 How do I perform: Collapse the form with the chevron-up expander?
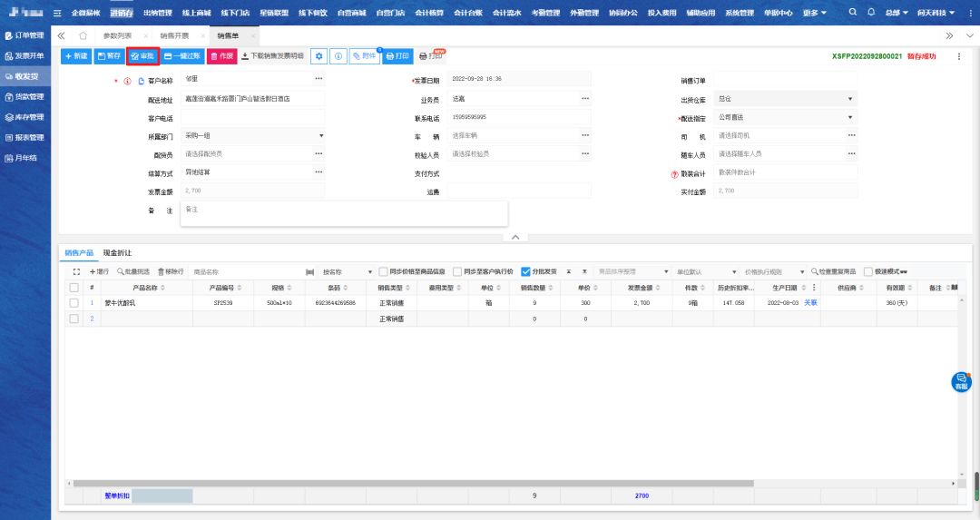click(x=514, y=237)
